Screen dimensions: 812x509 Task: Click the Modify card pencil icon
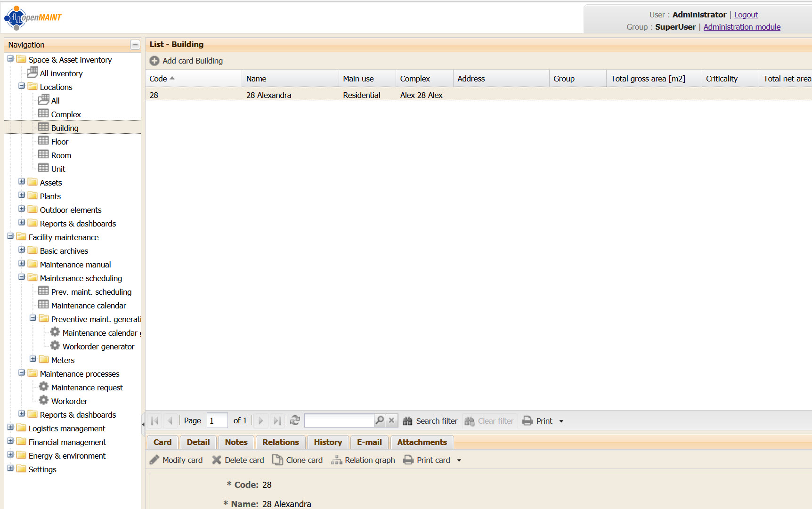[154, 460]
